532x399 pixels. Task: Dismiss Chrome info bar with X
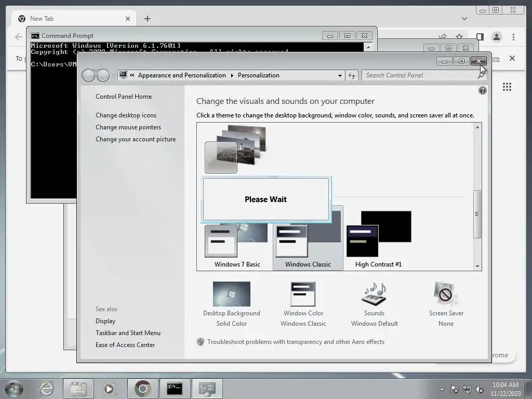[512, 58]
